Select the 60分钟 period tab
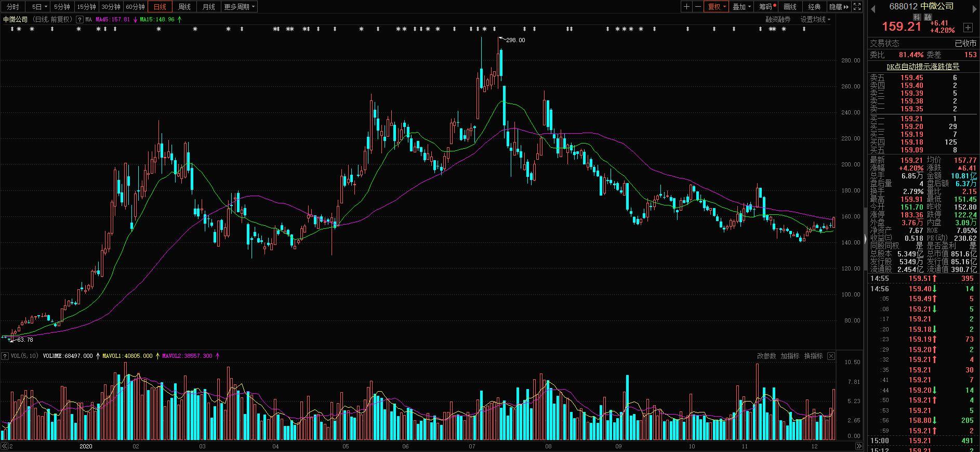Image resolution: width=980 pixels, height=452 pixels. (x=135, y=7)
